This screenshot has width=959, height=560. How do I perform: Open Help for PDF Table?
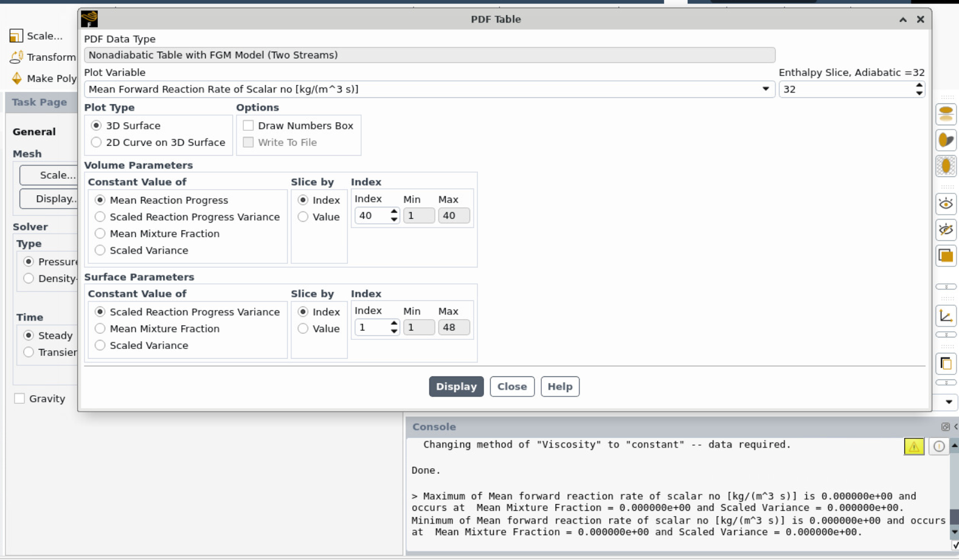(x=560, y=387)
